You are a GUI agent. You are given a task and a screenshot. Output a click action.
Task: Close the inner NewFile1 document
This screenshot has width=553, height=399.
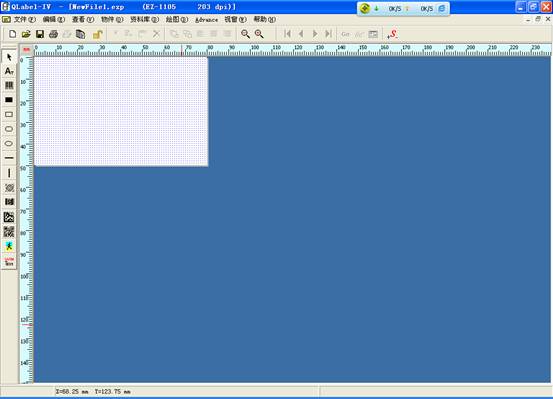pyautogui.click(x=548, y=19)
